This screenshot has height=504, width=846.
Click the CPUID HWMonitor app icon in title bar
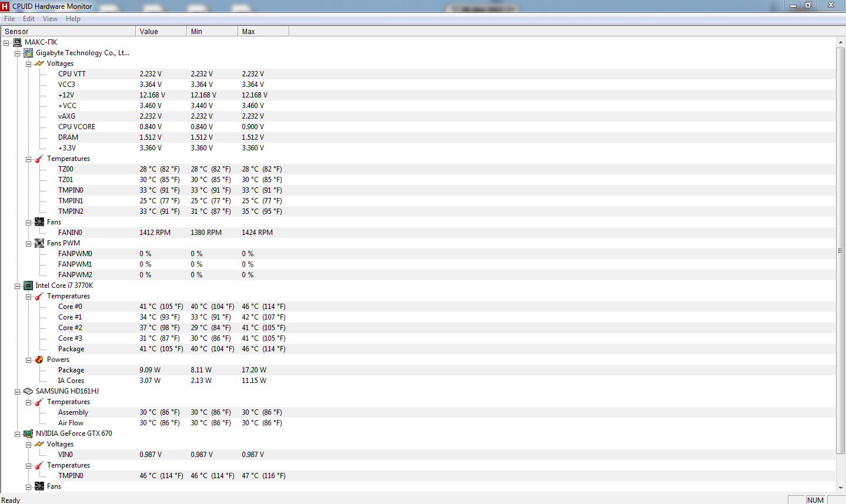pos(5,6)
